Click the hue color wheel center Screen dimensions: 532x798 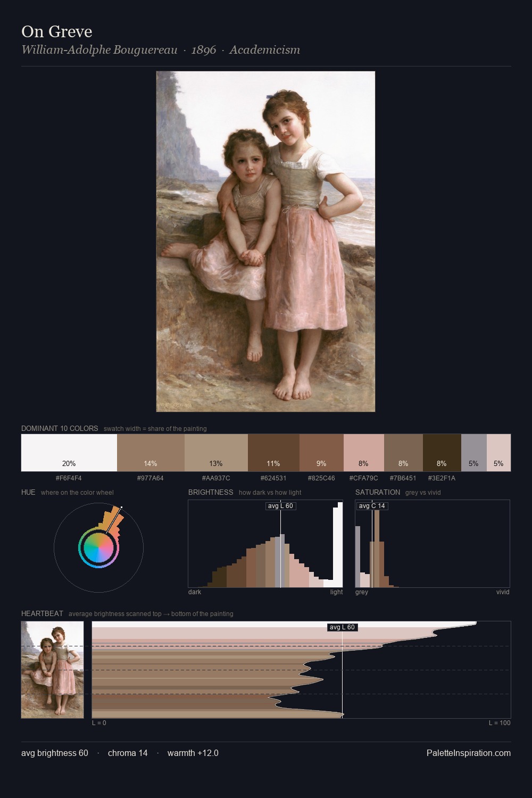coord(98,548)
